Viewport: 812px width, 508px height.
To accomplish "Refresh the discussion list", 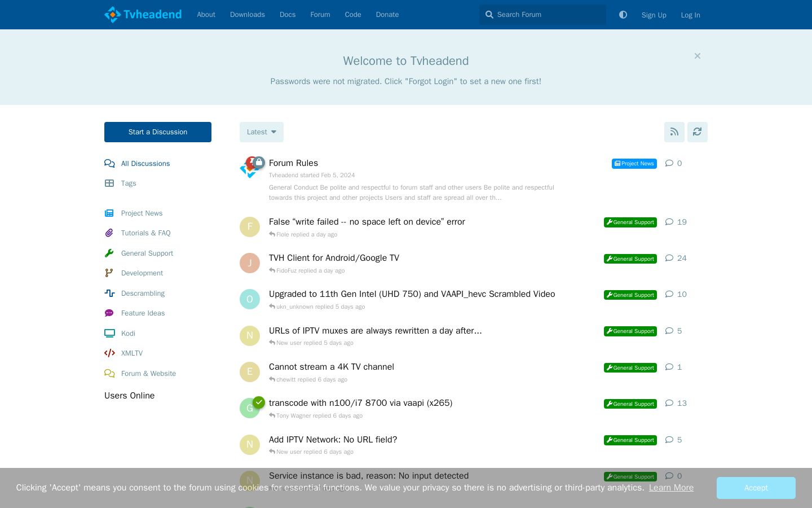I will [x=698, y=132].
